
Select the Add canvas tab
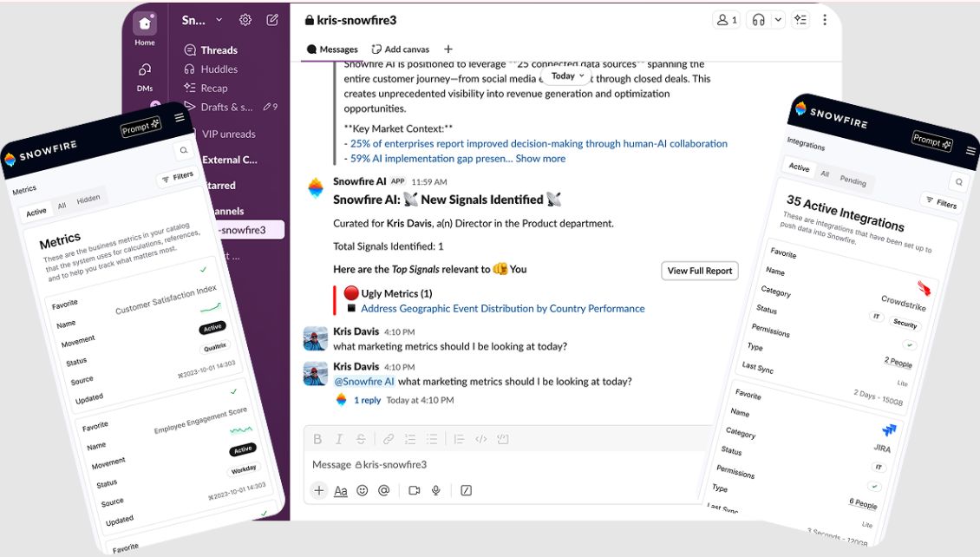(401, 49)
